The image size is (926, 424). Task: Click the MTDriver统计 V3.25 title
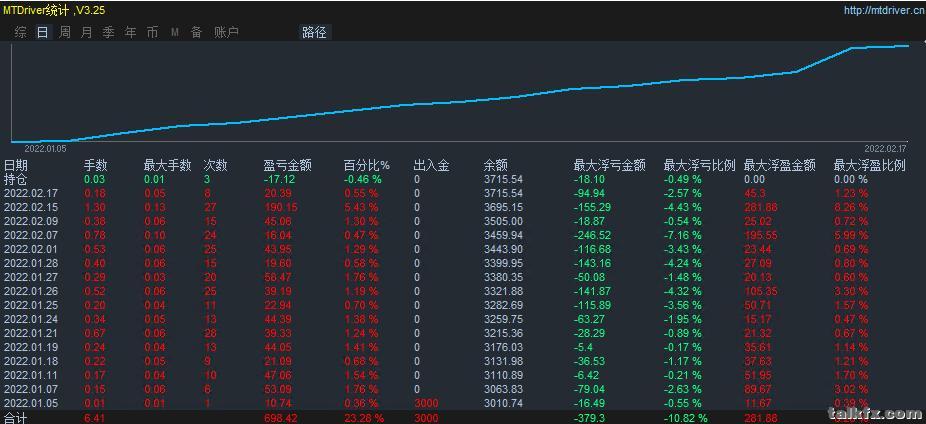(x=54, y=10)
